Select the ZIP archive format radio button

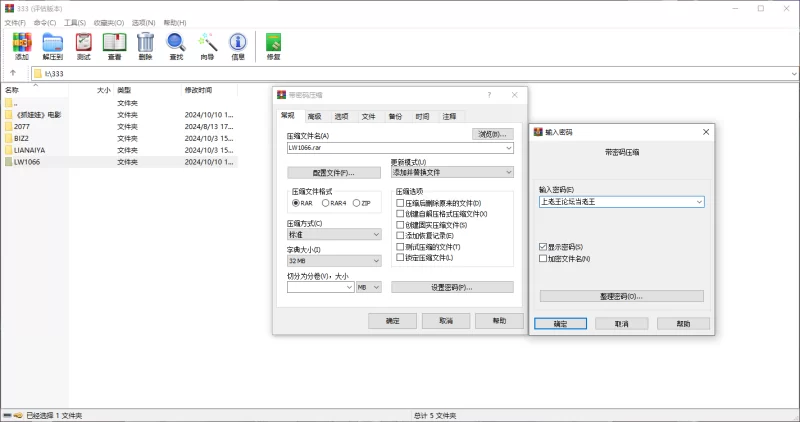click(356, 203)
